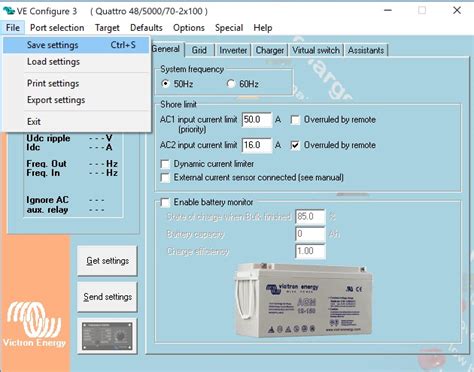Choose Exit in File menu
Viewport: 474px width, 372px height.
(x=76, y=122)
